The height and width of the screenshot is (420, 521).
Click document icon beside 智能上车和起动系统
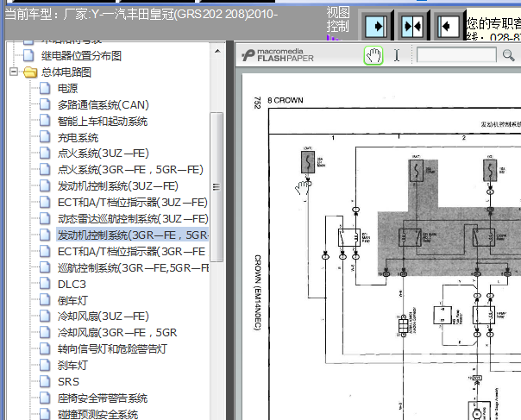(x=45, y=121)
